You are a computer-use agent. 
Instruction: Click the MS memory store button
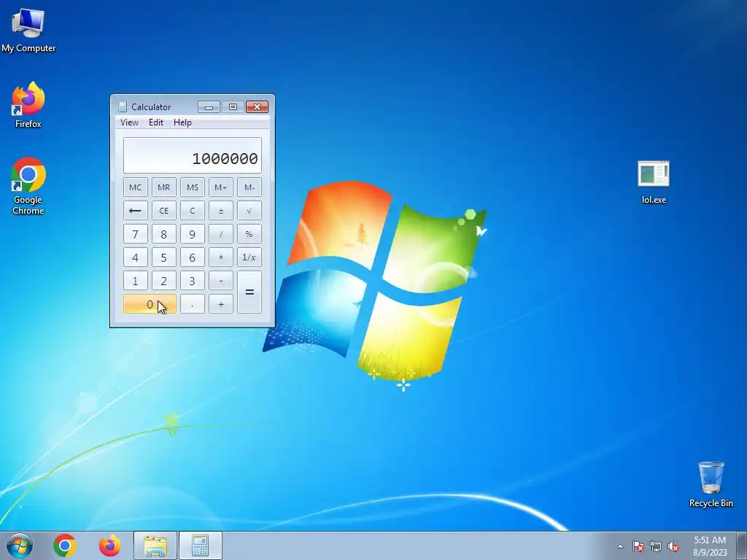(193, 187)
